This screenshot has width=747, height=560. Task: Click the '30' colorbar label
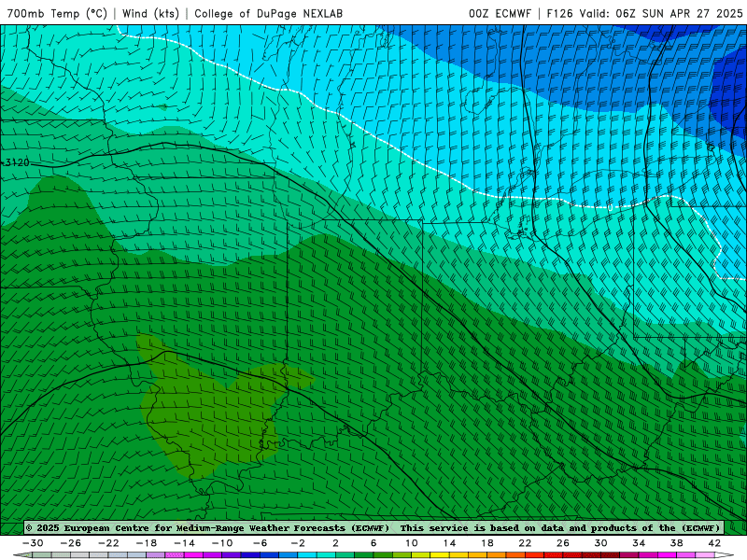pos(600,543)
